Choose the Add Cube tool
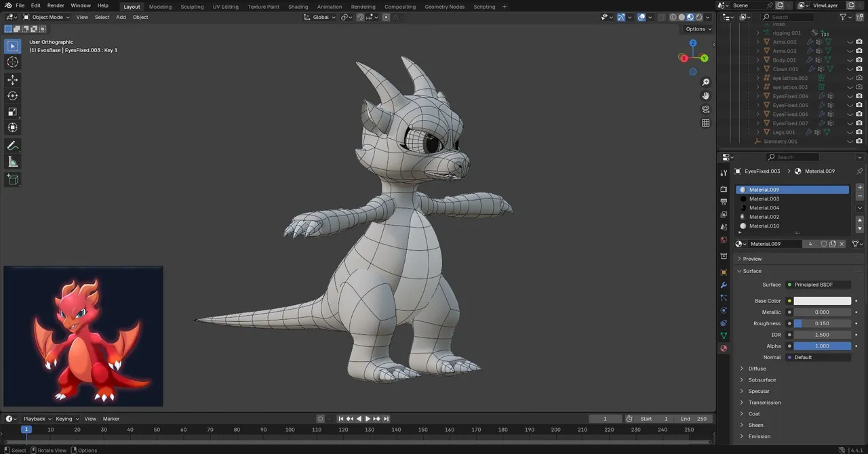This screenshot has height=454, width=868. click(12, 180)
